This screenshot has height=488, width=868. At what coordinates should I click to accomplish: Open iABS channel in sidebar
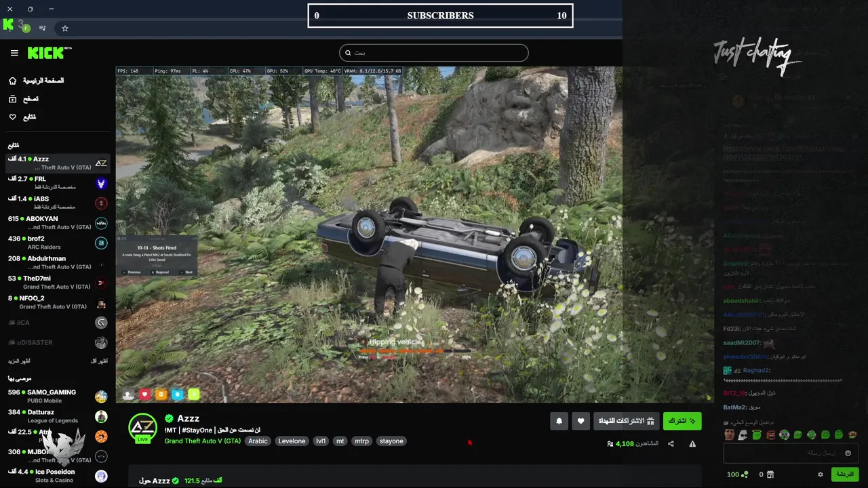(x=57, y=203)
